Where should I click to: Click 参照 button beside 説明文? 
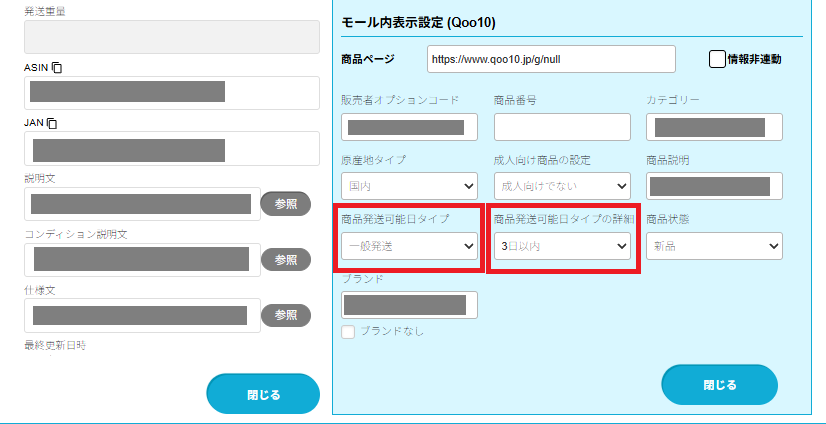[286, 203]
